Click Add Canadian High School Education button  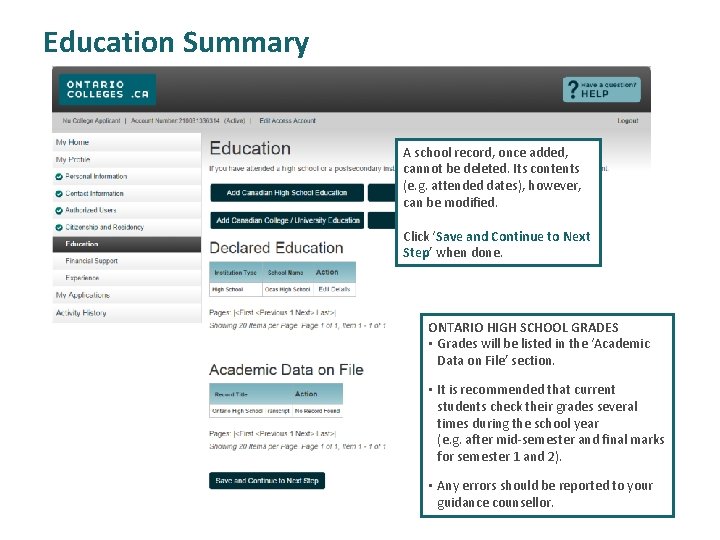pos(287,193)
